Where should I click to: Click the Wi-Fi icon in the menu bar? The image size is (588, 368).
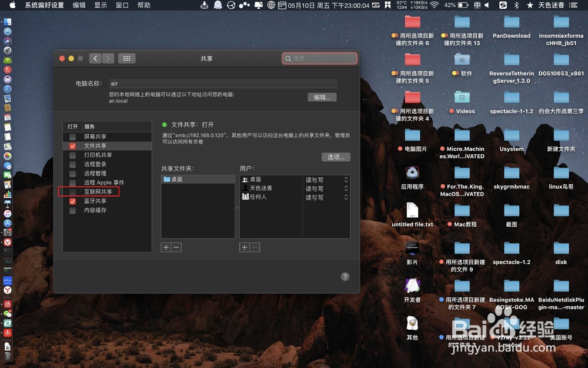(x=434, y=5)
